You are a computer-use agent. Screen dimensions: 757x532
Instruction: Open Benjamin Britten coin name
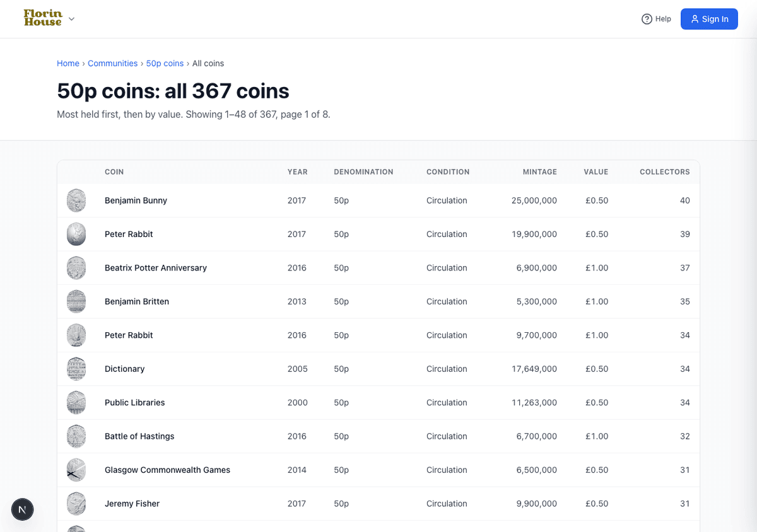(137, 301)
